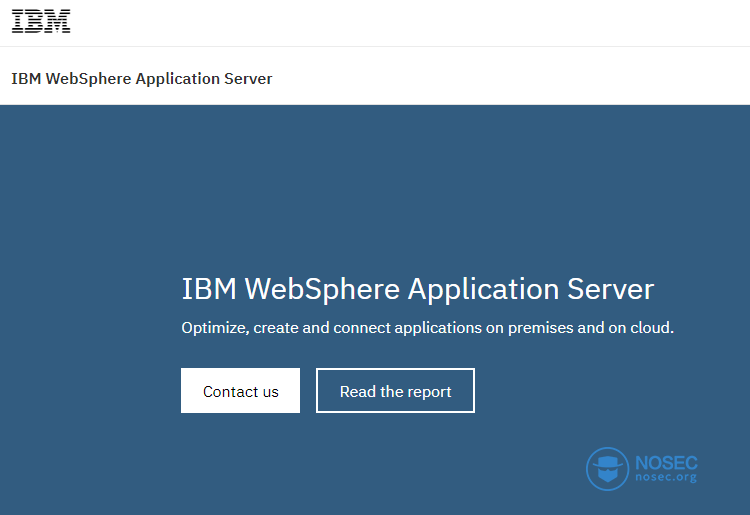Select the 'Optimize, create and connect applications' tagline
This screenshot has width=750, height=515.
click(427, 328)
